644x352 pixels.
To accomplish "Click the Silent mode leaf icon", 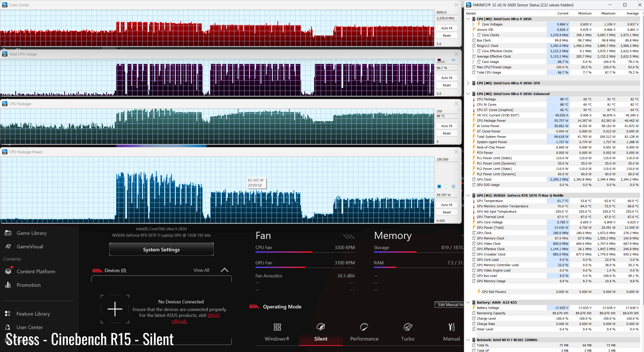I will (x=320, y=327).
